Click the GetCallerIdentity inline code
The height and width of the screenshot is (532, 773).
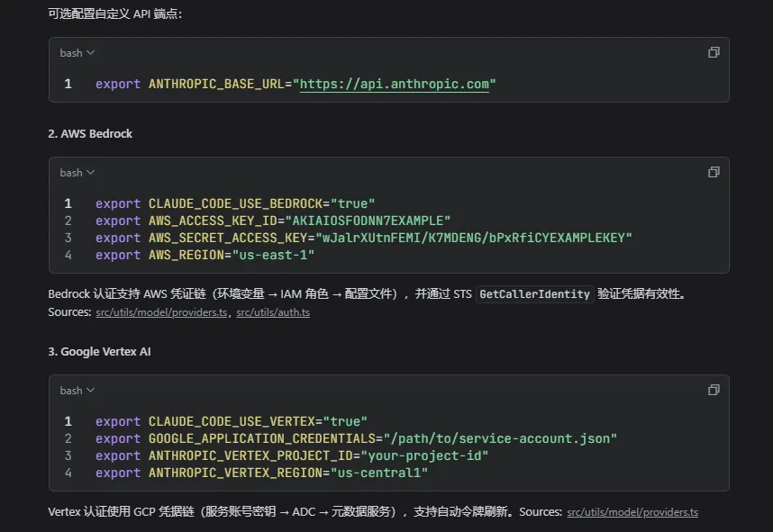[534, 294]
